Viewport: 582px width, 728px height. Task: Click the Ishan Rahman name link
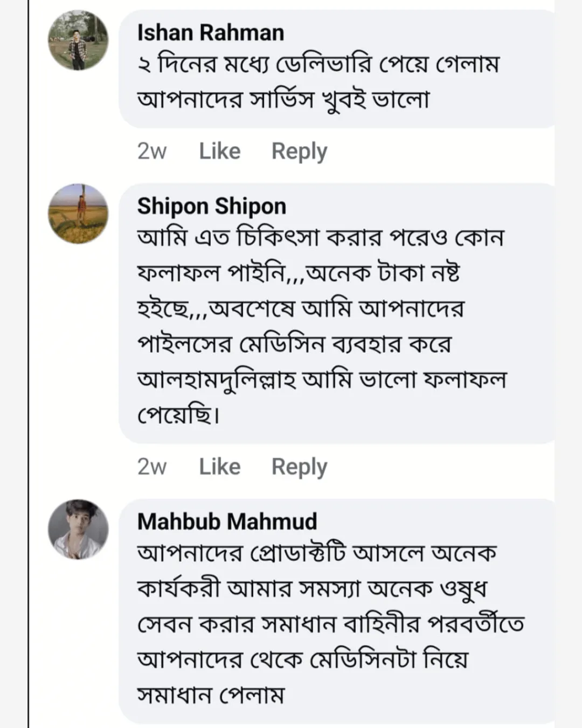[x=210, y=33]
